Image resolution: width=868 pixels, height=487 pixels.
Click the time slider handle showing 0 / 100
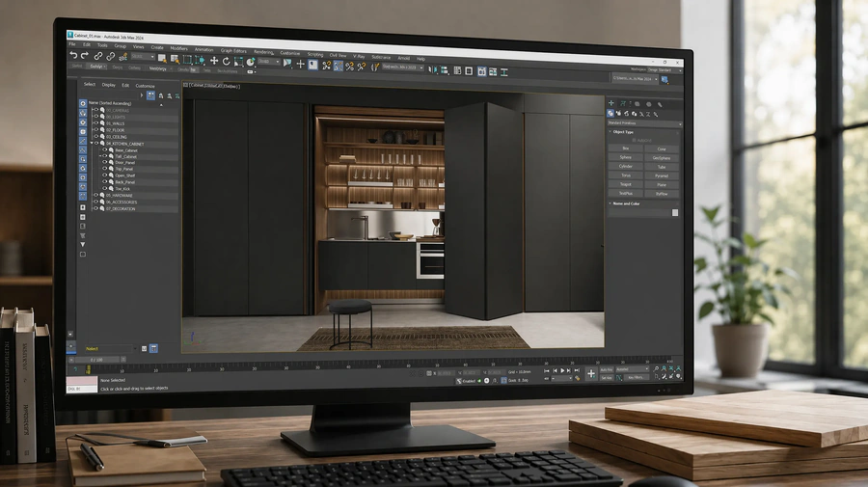[x=96, y=360]
